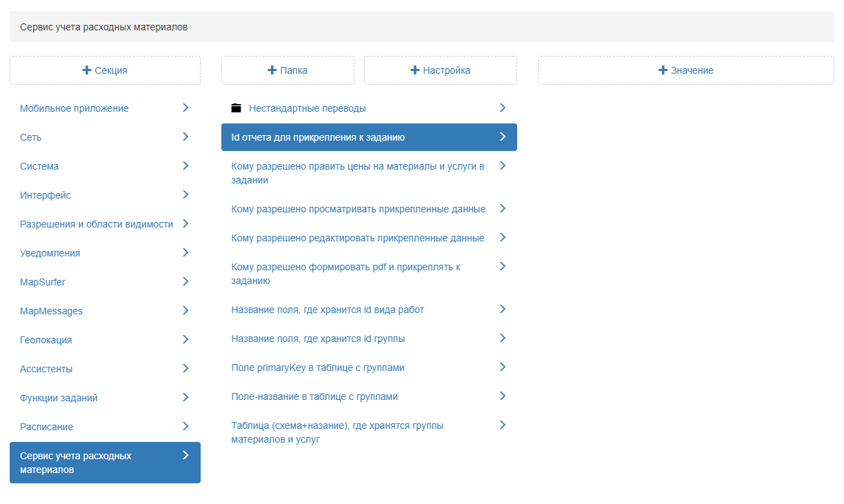This screenshot has height=504, width=844.
Task: Open Название поля id вида работ
Action: [x=369, y=310]
